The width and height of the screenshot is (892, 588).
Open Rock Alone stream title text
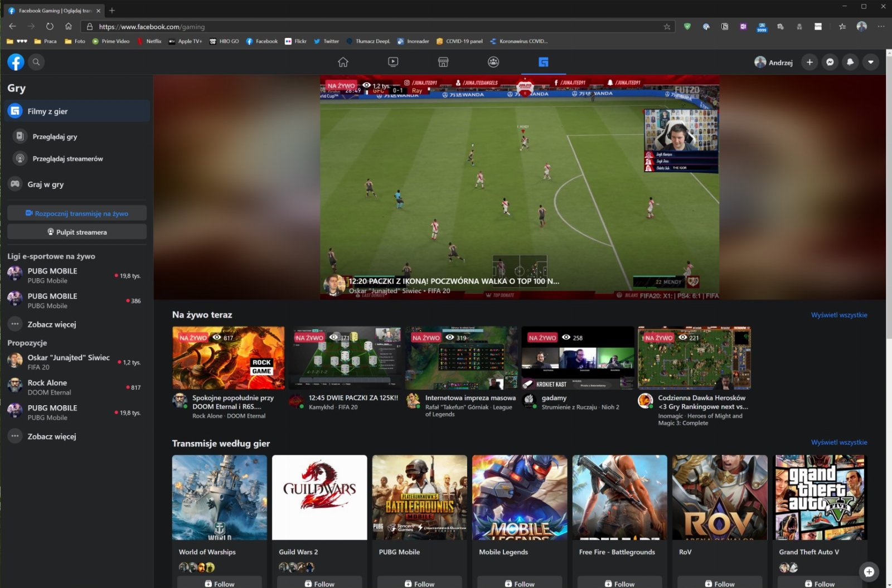[233, 402]
